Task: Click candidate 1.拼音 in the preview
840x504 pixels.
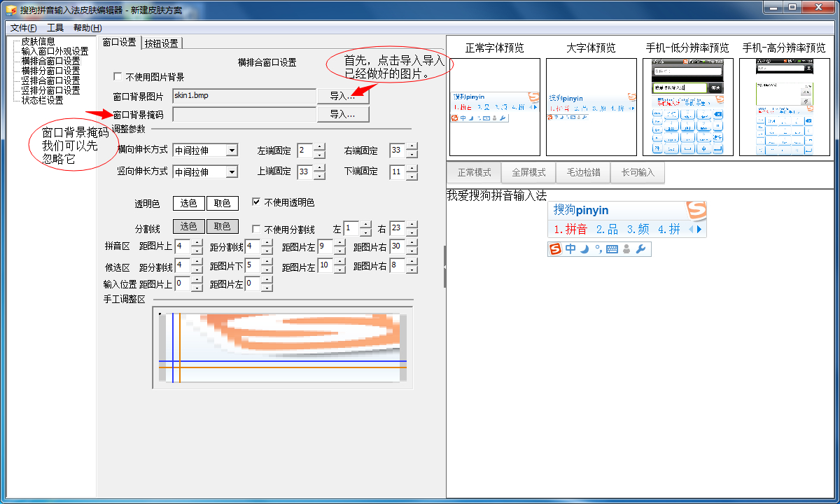Action: (570, 229)
